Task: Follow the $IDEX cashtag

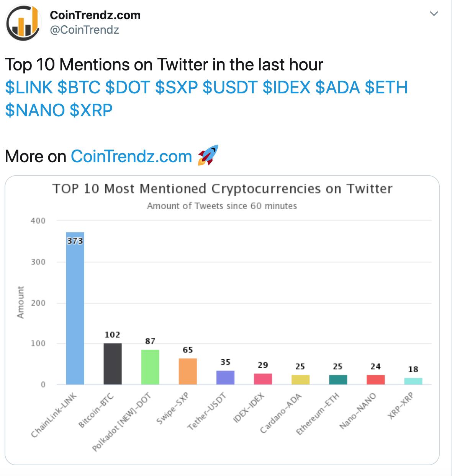Action: click(x=287, y=87)
